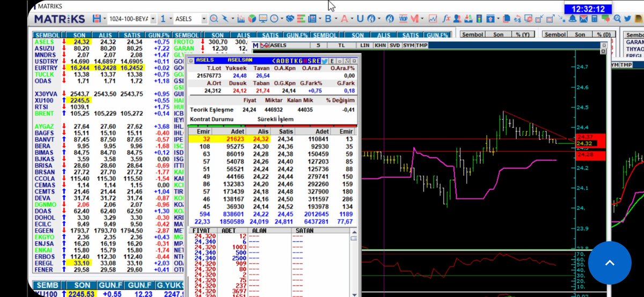644x297 pixels.
Task: Open the chat bubbles icon in toolbar
Action: pos(605,19)
